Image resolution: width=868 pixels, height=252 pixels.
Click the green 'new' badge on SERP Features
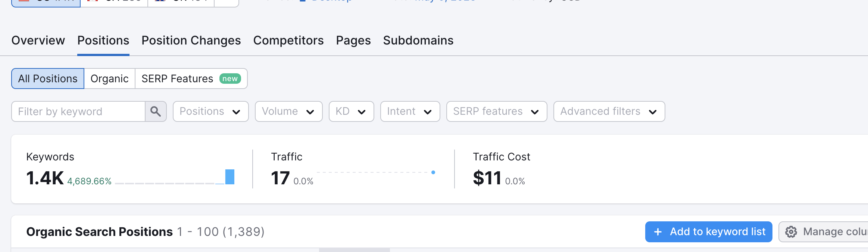point(230,79)
